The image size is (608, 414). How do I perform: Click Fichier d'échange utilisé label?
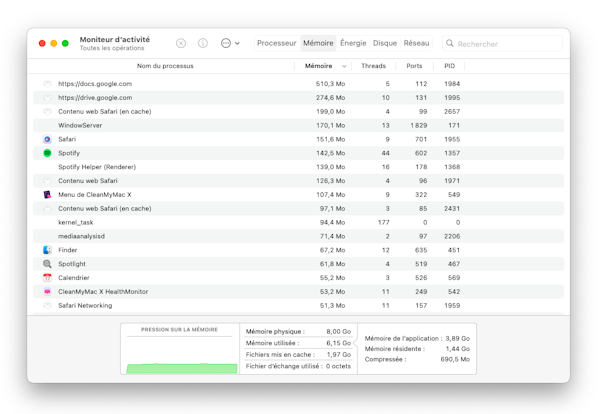[284, 366]
